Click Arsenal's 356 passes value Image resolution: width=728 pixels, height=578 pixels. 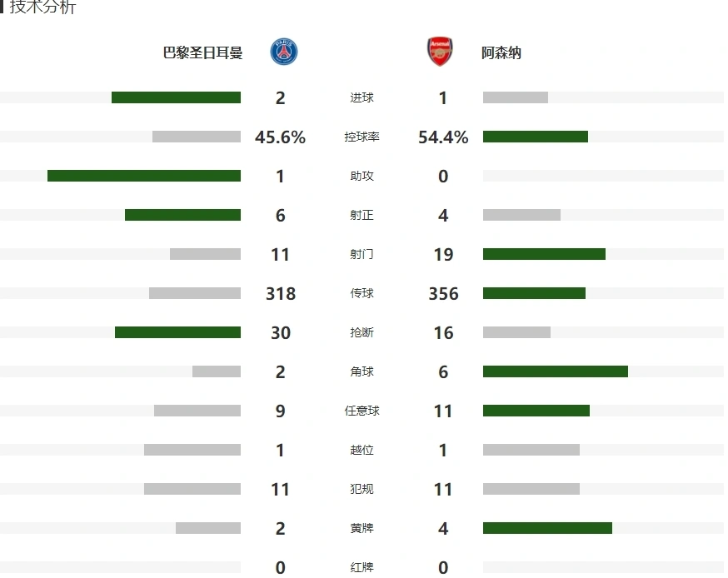tap(443, 293)
